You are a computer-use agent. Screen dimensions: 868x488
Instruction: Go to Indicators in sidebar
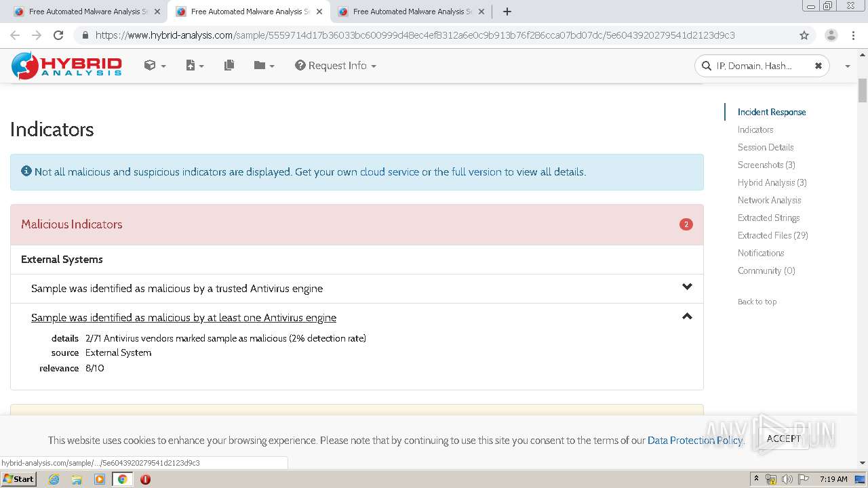pyautogui.click(x=755, y=129)
